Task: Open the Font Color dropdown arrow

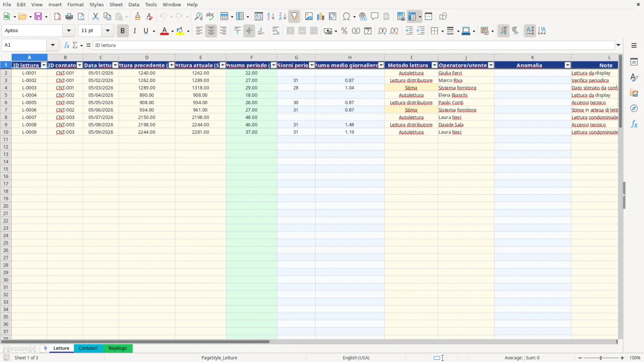Action: coord(172,31)
